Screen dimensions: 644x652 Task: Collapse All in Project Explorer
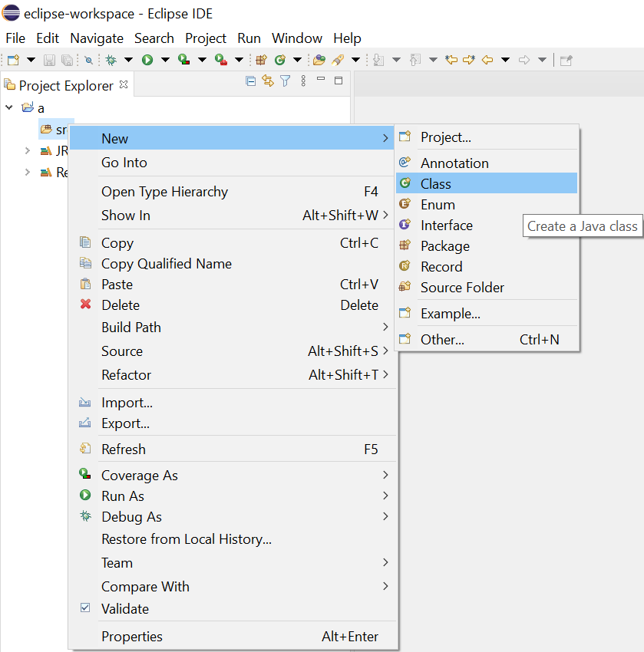pos(250,81)
